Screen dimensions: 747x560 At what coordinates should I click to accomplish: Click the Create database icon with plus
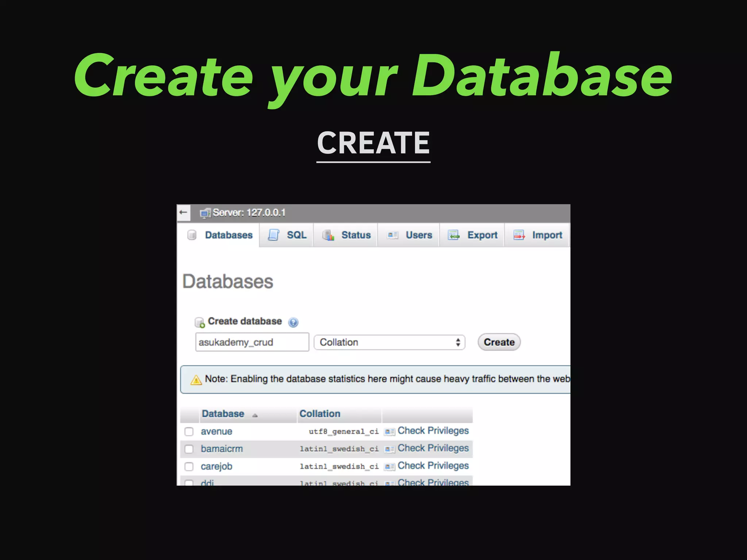pyautogui.click(x=200, y=323)
